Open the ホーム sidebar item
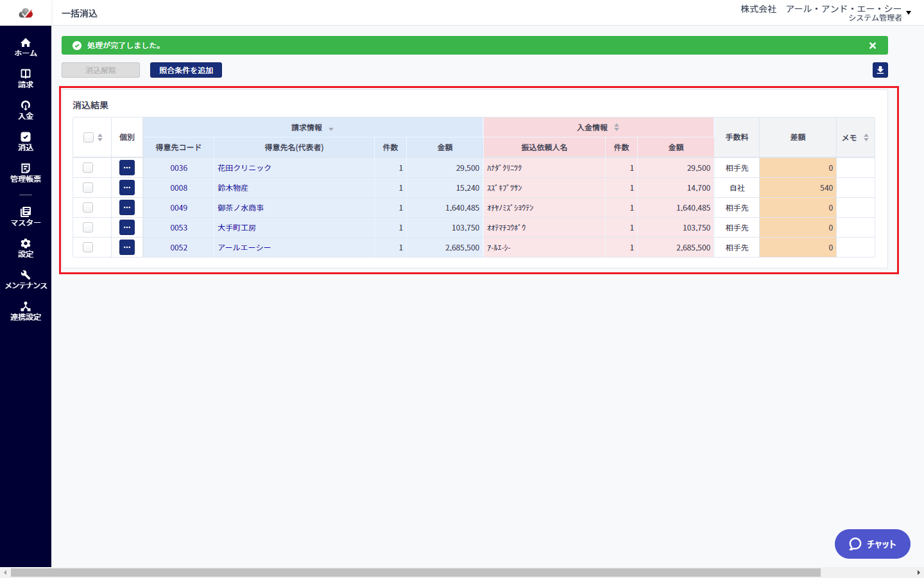The width and height of the screenshot is (924, 578). [26, 48]
